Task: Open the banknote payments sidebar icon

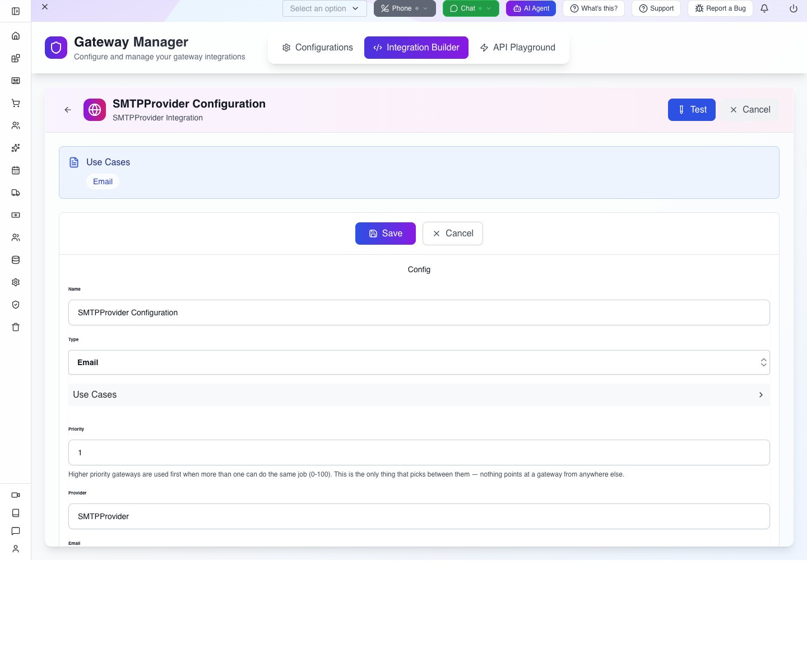Action: [x=16, y=215]
